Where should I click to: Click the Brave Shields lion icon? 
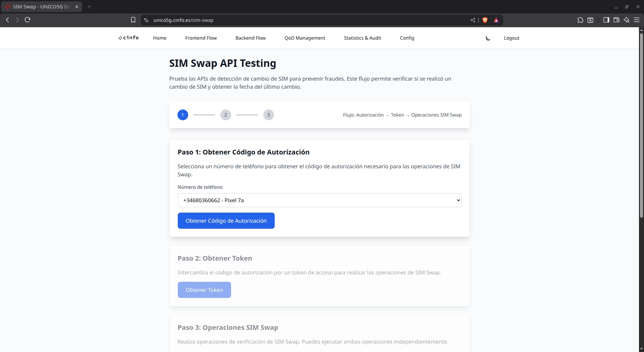click(485, 20)
